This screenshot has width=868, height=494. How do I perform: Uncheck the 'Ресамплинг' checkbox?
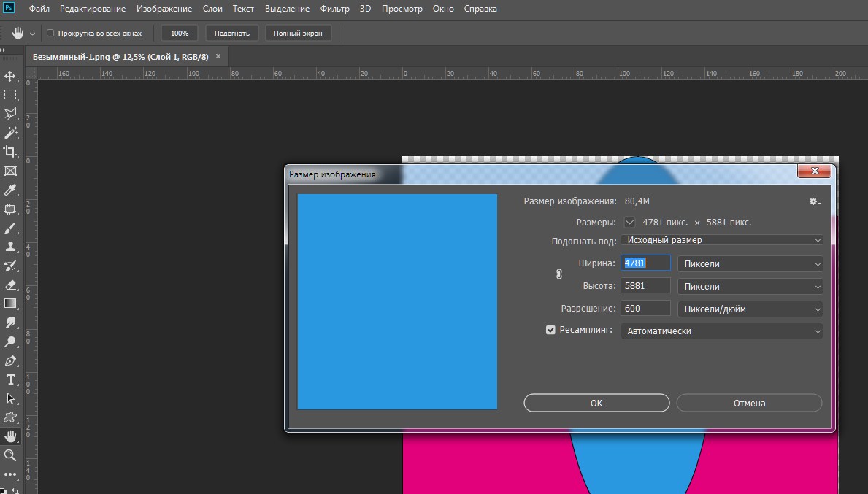(x=550, y=330)
